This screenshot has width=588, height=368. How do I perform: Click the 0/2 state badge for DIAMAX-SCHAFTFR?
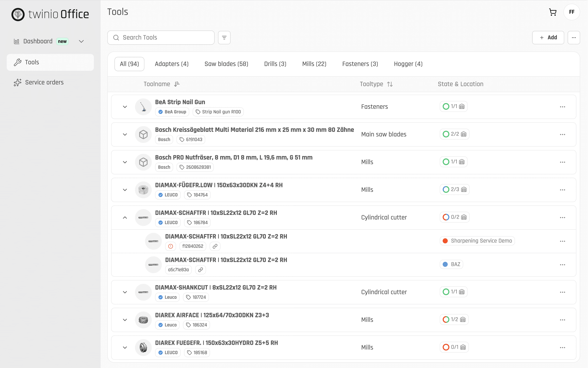tap(454, 217)
